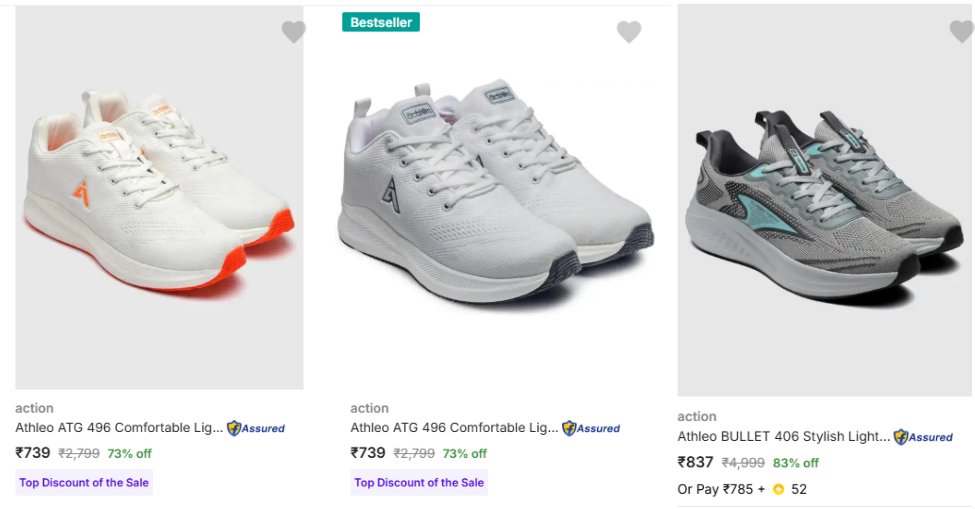Click 83% off discount label
The width and height of the screenshot is (975, 509).
pyautogui.click(x=795, y=463)
